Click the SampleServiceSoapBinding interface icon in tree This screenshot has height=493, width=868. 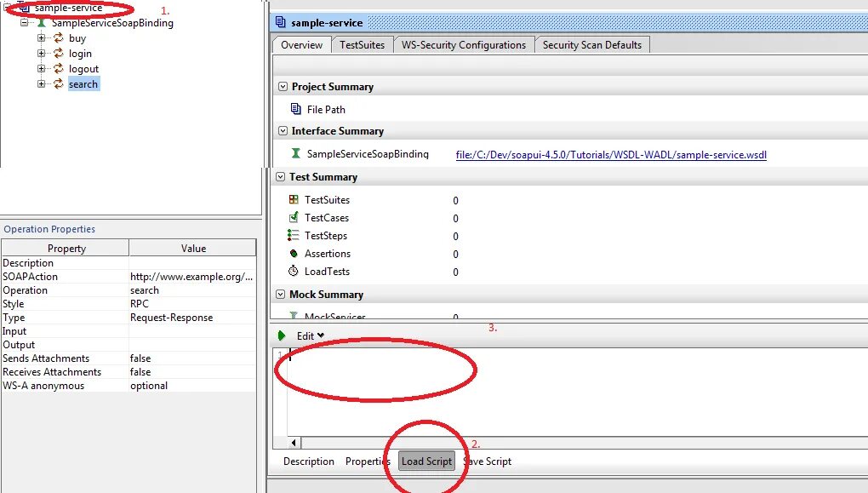(x=41, y=23)
